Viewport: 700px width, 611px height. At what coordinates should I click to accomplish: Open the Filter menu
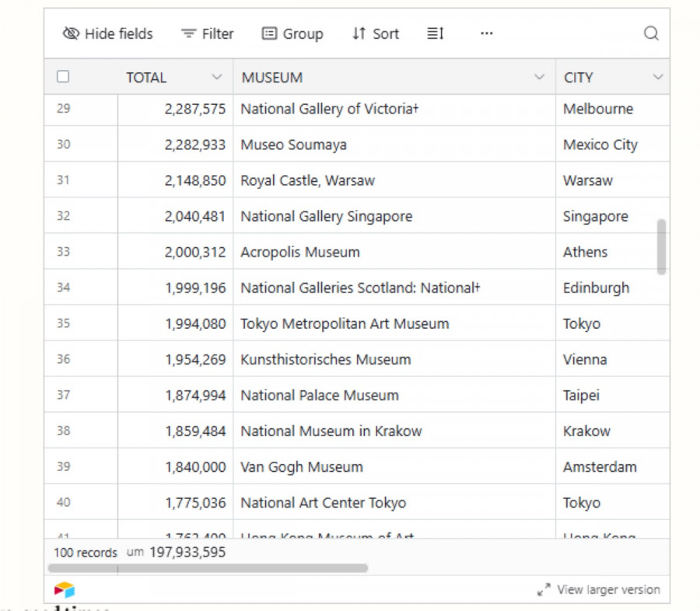tap(207, 33)
